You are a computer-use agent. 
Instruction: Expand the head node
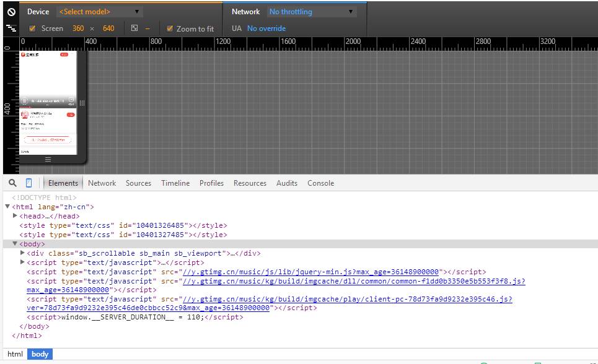coord(15,215)
